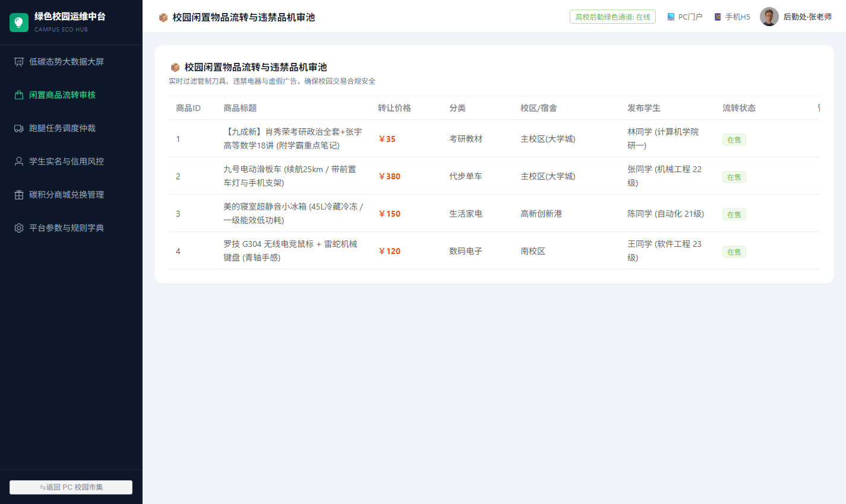
Task: Click the PC门户 link
Action: coord(684,17)
